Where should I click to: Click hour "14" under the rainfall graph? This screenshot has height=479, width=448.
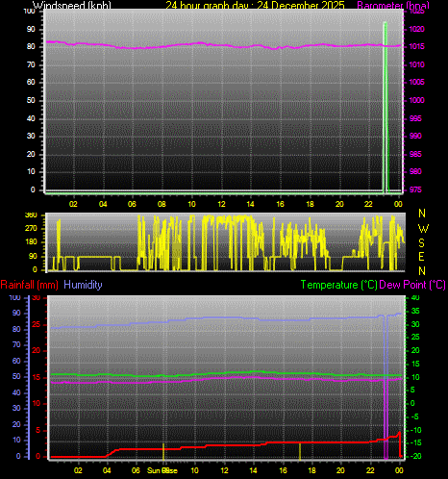pyautogui.click(x=253, y=470)
